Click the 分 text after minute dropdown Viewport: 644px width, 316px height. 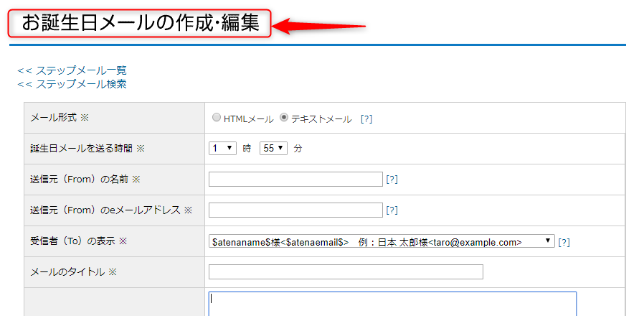(298, 149)
